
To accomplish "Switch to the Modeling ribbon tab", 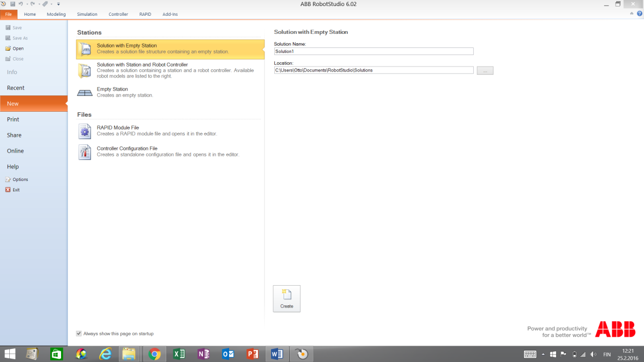I will pyautogui.click(x=56, y=14).
